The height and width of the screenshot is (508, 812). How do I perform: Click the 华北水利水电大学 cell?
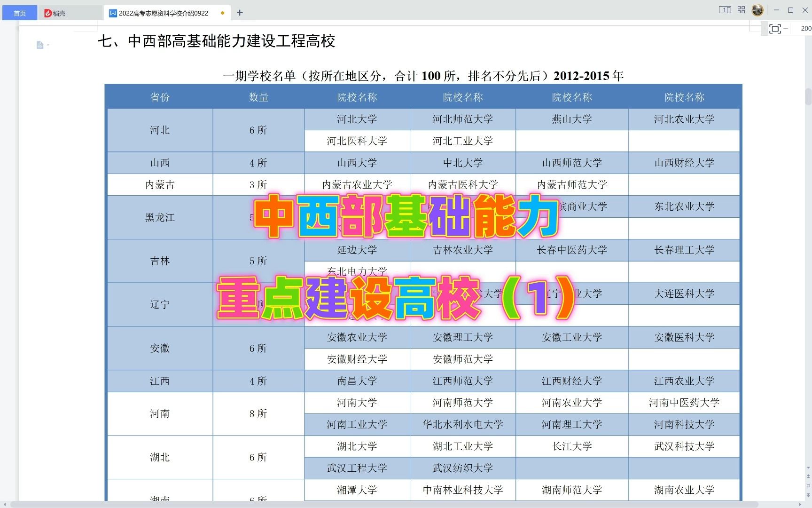[463, 425]
